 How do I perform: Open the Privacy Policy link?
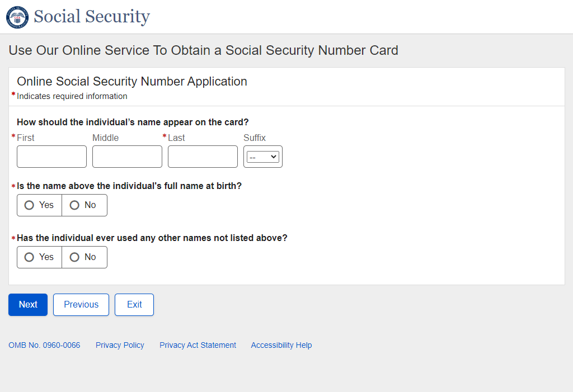point(120,345)
